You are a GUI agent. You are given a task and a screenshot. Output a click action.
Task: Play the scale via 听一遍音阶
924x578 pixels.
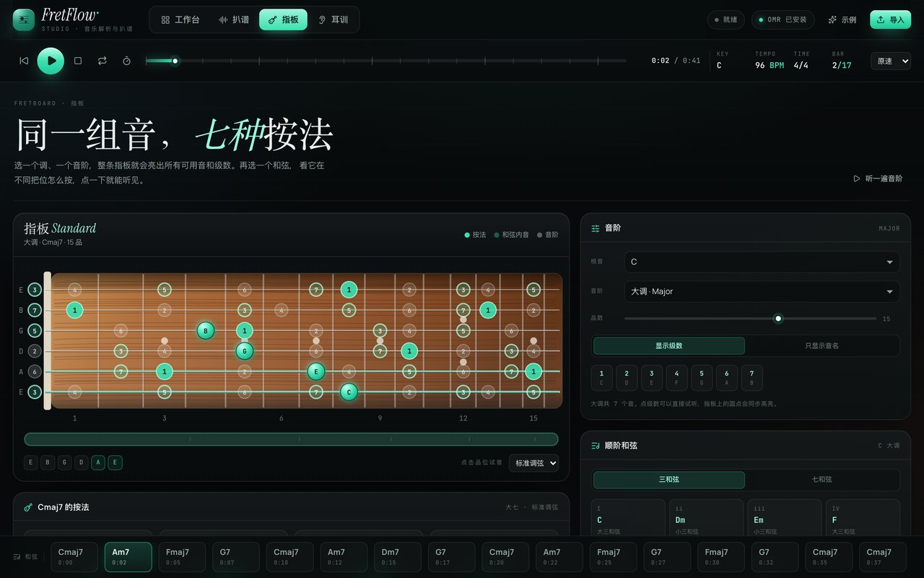click(878, 178)
